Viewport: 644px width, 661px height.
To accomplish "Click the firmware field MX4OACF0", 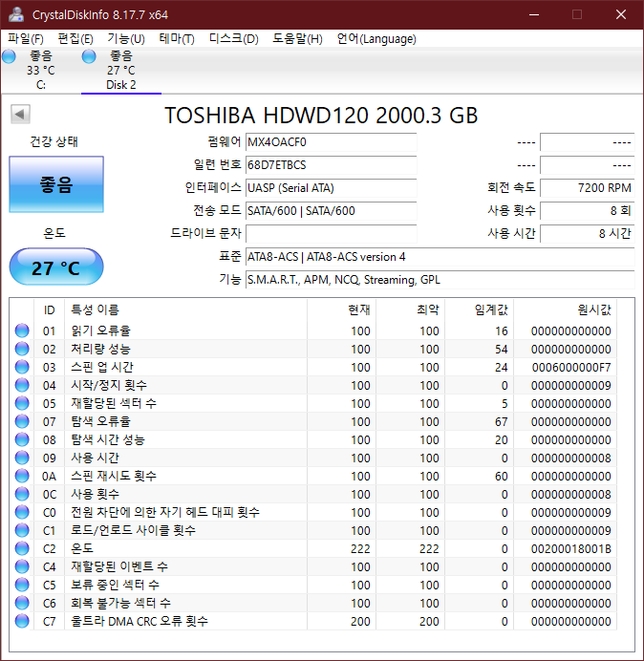I will coord(331,142).
